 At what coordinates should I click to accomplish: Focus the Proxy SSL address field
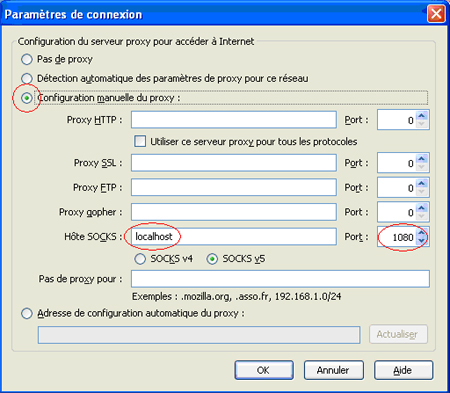[x=234, y=163]
